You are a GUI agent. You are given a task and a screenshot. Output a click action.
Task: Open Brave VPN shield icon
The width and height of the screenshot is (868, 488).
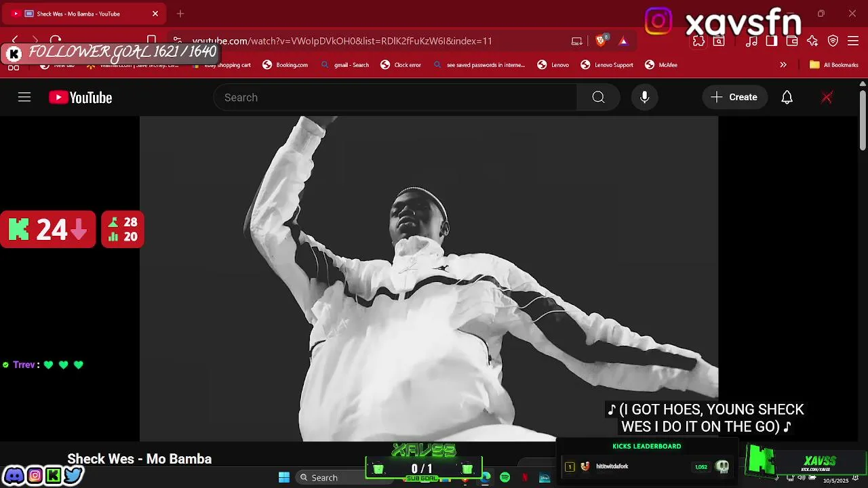tap(833, 41)
